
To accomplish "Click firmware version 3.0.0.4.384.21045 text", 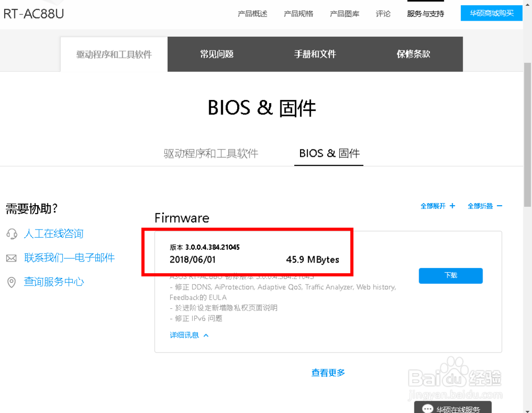I will 212,247.
